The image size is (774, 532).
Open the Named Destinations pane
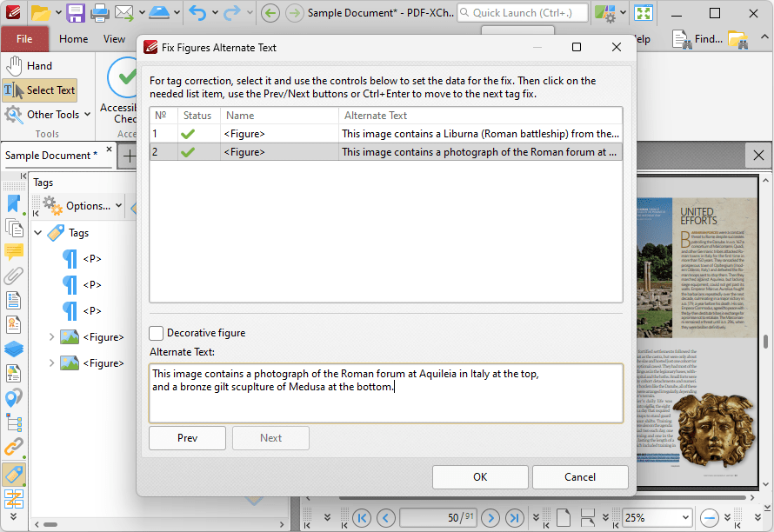tap(14, 397)
